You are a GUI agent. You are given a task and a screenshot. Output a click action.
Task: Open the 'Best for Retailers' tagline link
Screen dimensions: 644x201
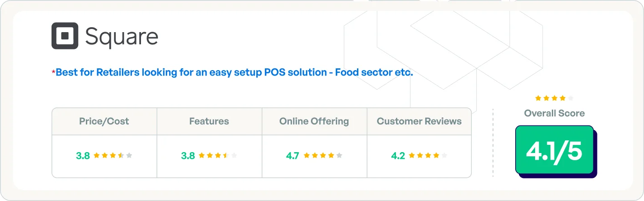coord(234,72)
